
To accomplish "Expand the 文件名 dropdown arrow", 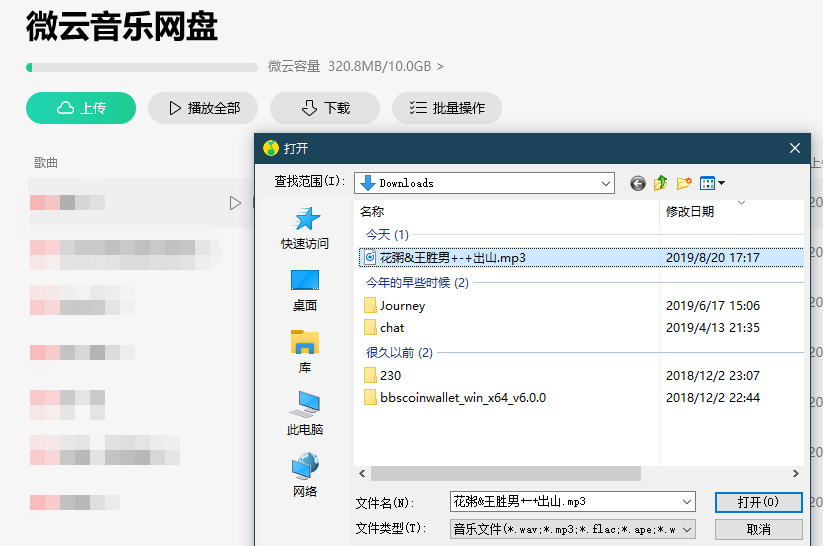I will pos(687,502).
